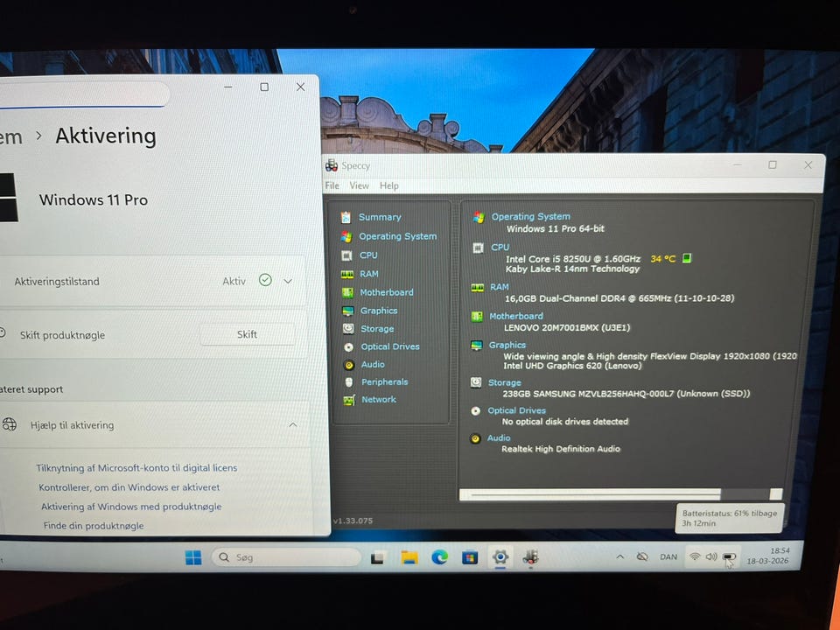The width and height of the screenshot is (840, 630).
Task: Click the RAM heading in summary pane
Action: [500, 287]
